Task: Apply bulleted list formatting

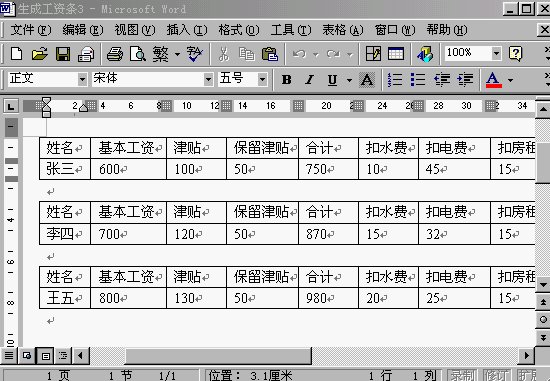Action: 418,80
